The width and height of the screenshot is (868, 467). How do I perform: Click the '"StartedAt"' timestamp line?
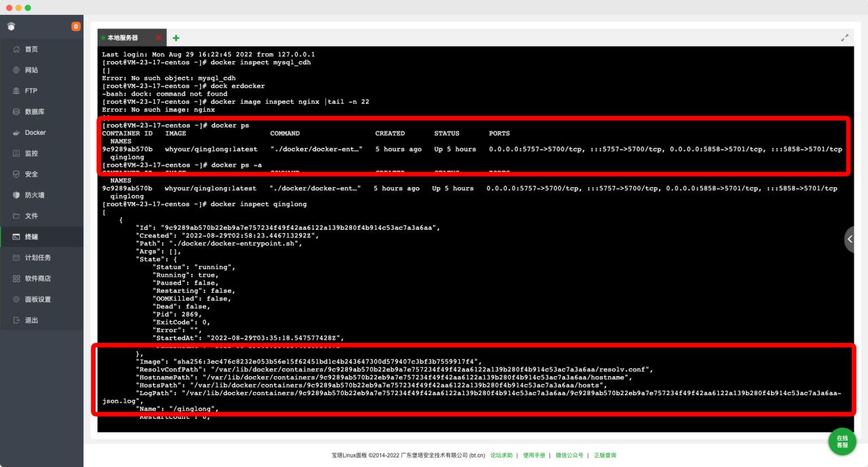pyautogui.click(x=249, y=338)
